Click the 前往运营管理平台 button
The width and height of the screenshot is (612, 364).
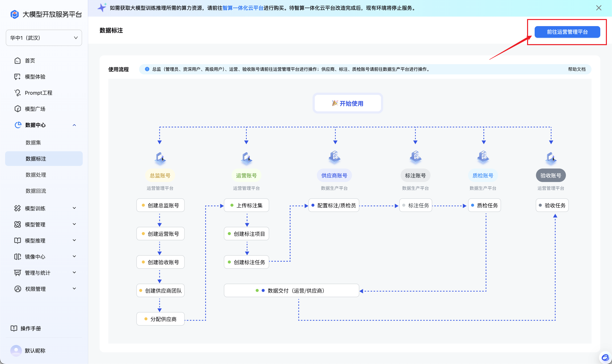tap(567, 32)
